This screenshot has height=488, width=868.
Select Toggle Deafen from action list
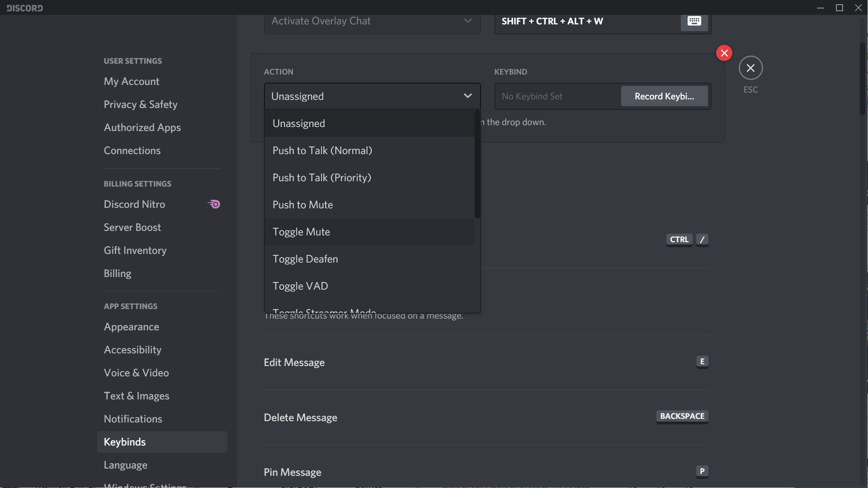point(305,259)
